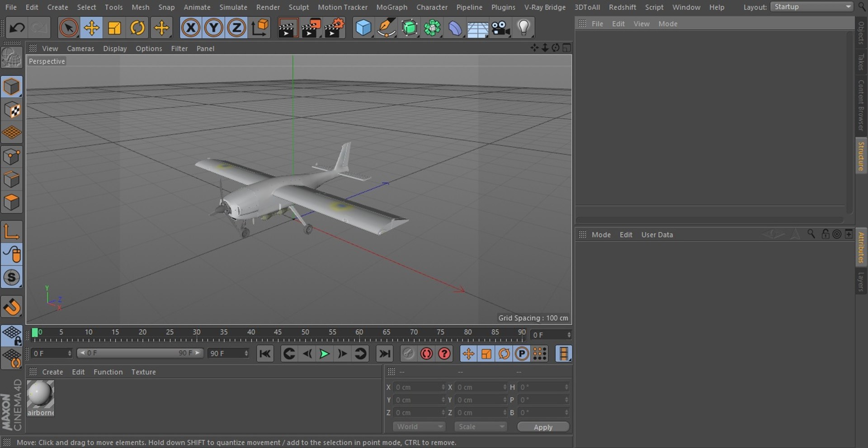Switch to Edges mode
The width and height of the screenshot is (868, 448).
(x=12, y=179)
